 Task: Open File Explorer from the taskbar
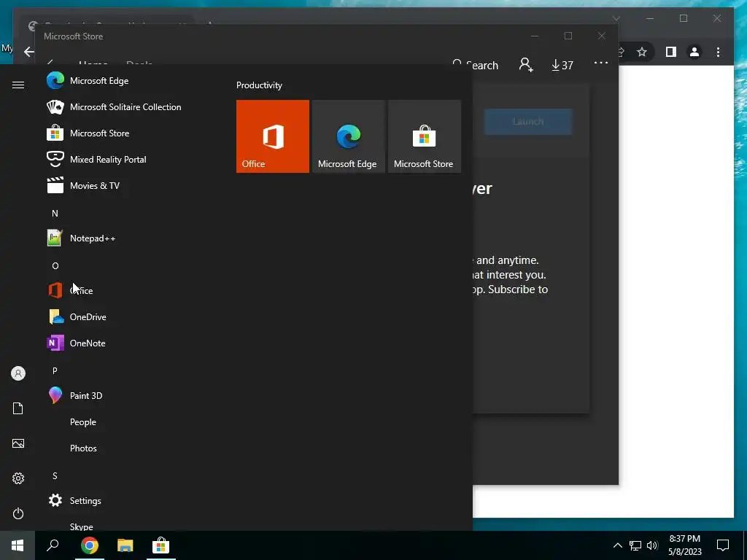125,545
